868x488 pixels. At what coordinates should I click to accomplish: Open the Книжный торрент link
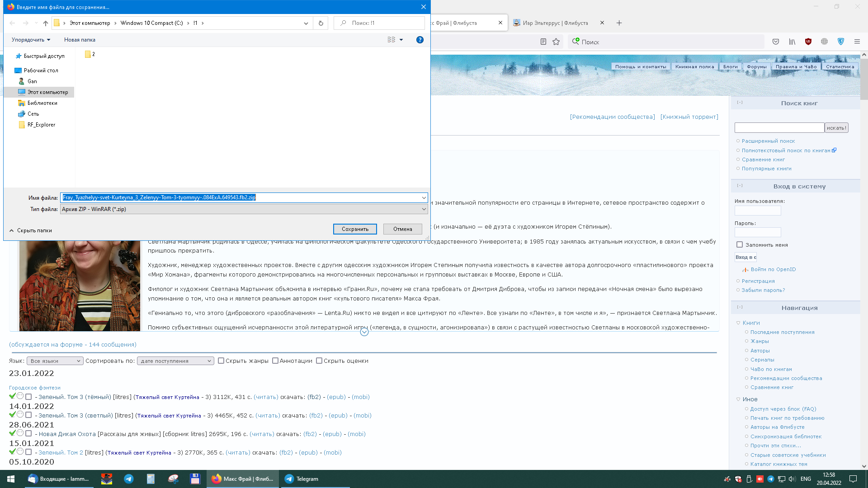(x=689, y=117)
